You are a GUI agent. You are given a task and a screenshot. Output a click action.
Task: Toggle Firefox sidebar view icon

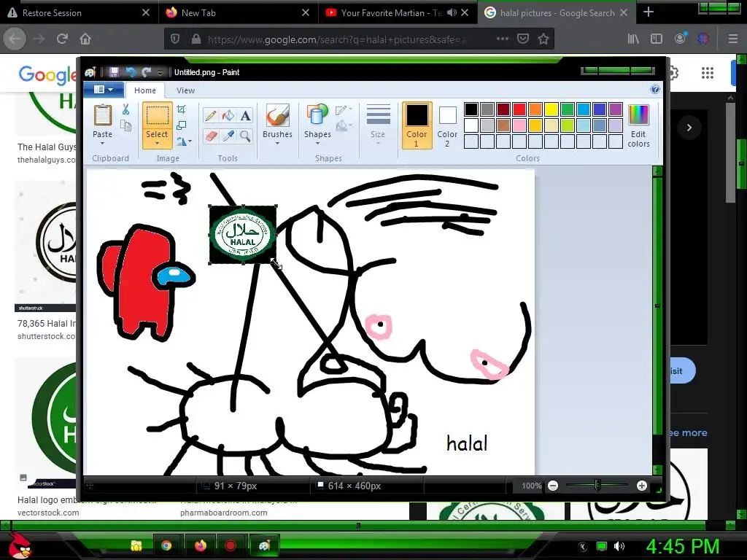pyautogui.click(x=657, y=39)
